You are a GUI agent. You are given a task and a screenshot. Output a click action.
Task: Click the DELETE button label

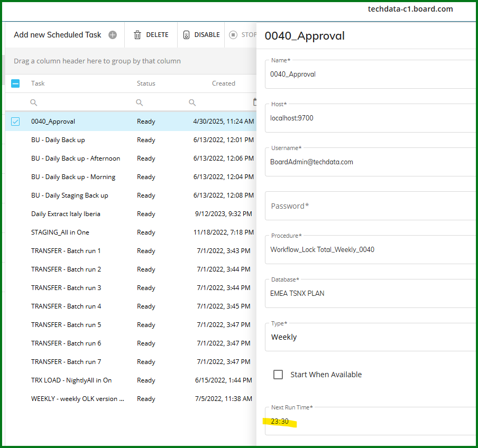[157, 35]
